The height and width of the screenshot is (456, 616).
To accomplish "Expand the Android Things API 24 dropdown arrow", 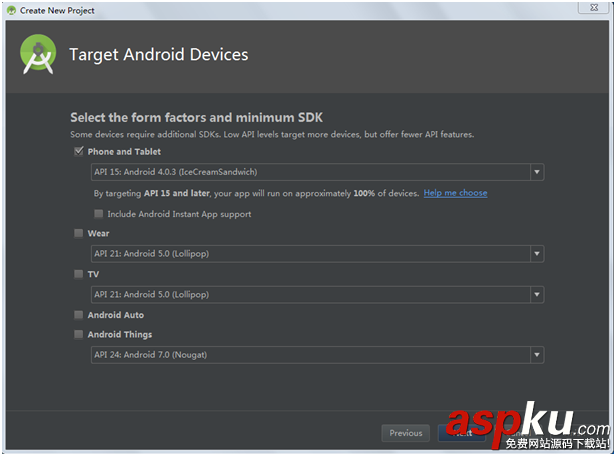I will 537,355.
